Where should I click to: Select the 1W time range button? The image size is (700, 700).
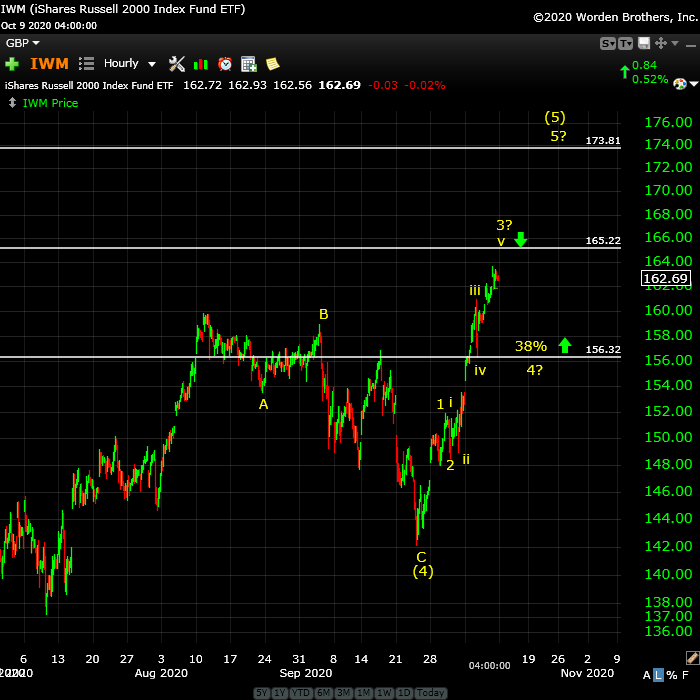coord(384,693)
